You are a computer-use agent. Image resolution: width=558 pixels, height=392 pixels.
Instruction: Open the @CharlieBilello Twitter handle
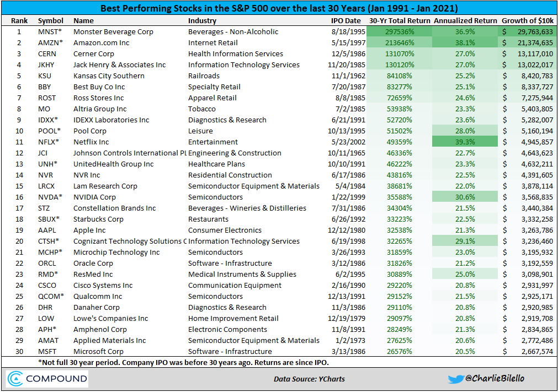[495, 379]
